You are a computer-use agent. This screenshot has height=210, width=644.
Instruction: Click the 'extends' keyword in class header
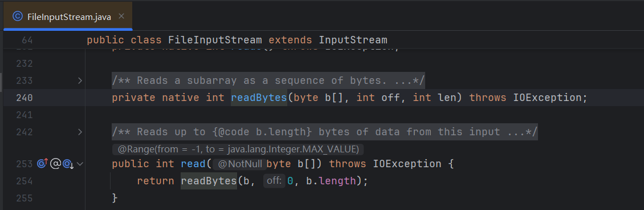click(x=291, y=40)
